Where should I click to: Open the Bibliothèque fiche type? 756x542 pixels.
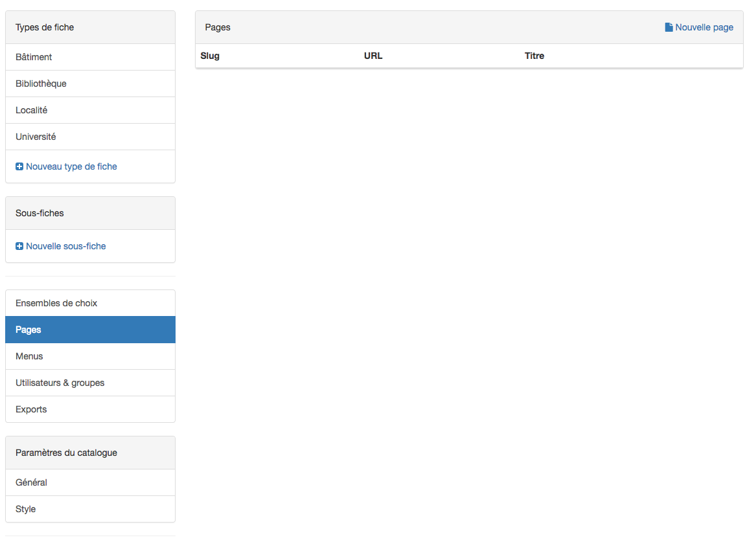[41, 84]
